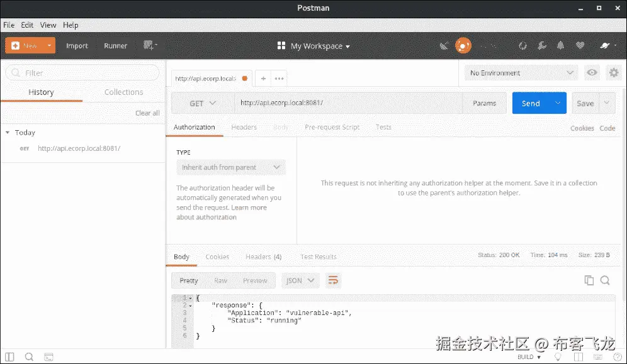
Task: Launch the collection Runner
Action: pos(116,46)
